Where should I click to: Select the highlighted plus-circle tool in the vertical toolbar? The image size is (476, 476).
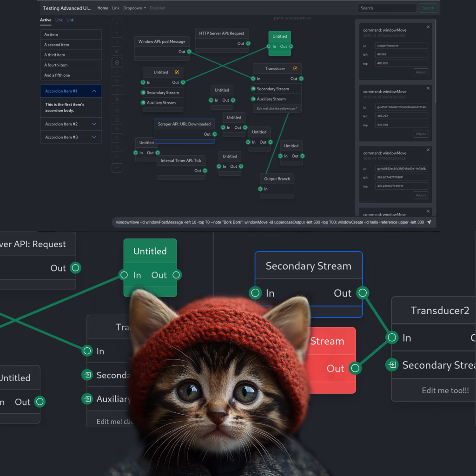coord(117,62)
